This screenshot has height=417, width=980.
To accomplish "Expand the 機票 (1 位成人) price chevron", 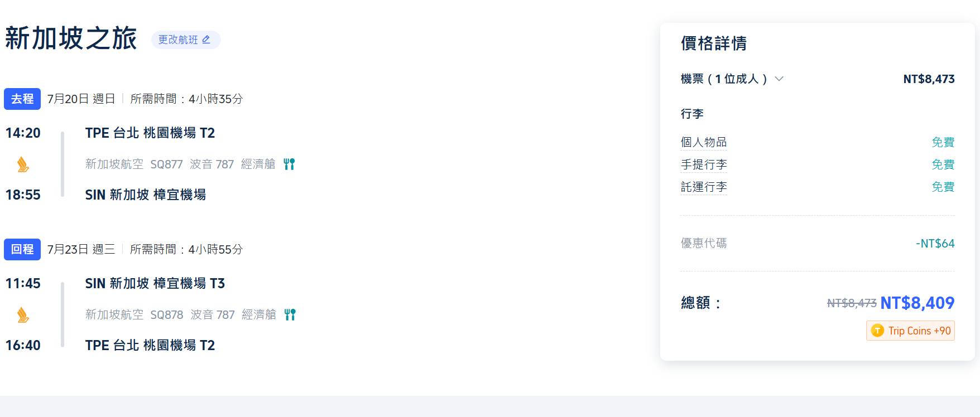I will point(779,79).
